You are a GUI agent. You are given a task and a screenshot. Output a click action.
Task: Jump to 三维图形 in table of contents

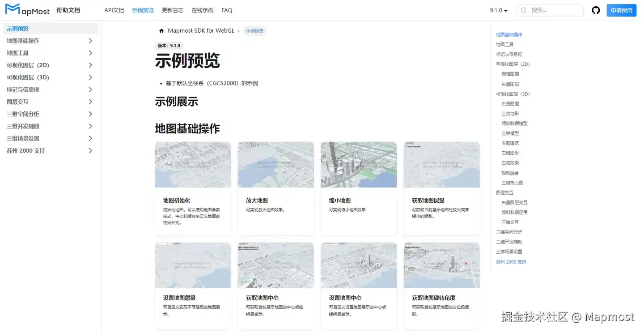(x=510, y=153)
